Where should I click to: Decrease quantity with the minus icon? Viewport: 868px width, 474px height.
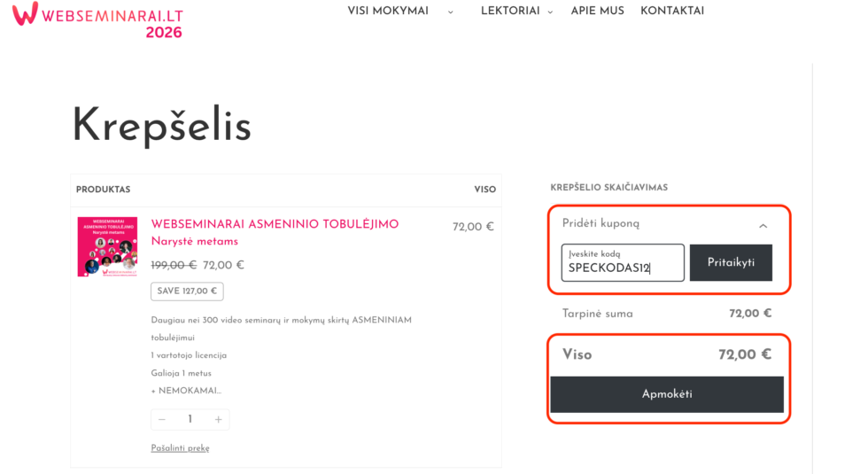(x=162, y=419)
